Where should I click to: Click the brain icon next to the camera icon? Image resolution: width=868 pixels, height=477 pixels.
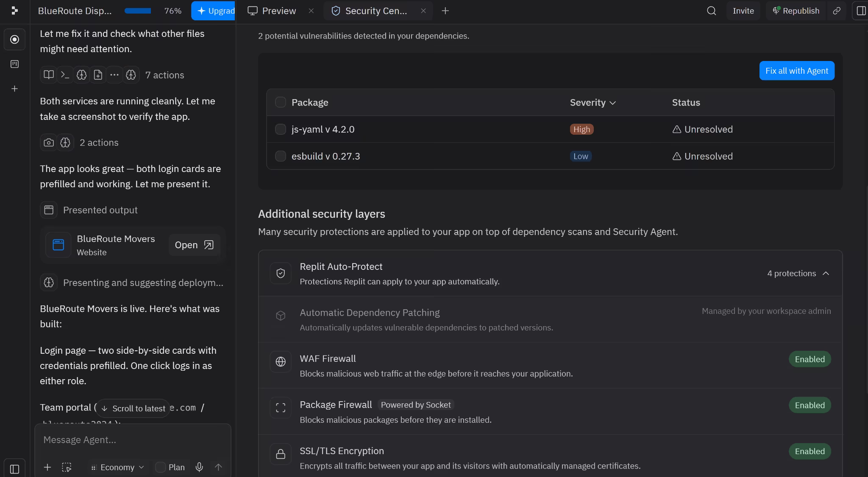(65, 142)
